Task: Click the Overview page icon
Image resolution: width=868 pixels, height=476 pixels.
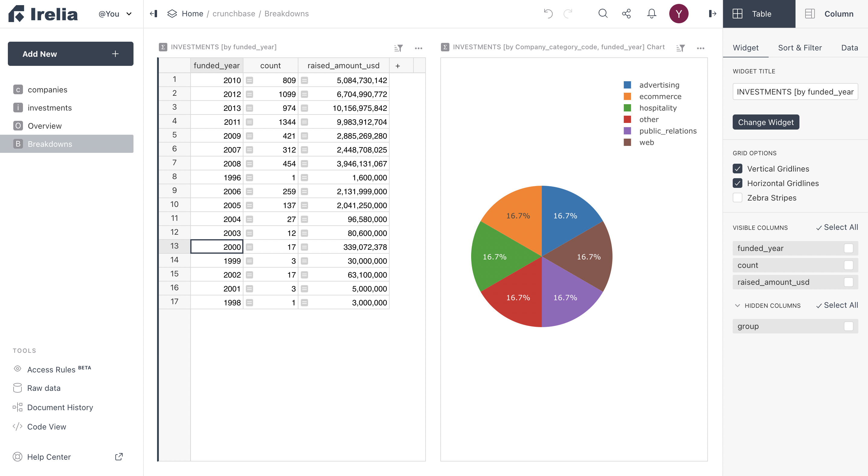Action: [18, 126]
